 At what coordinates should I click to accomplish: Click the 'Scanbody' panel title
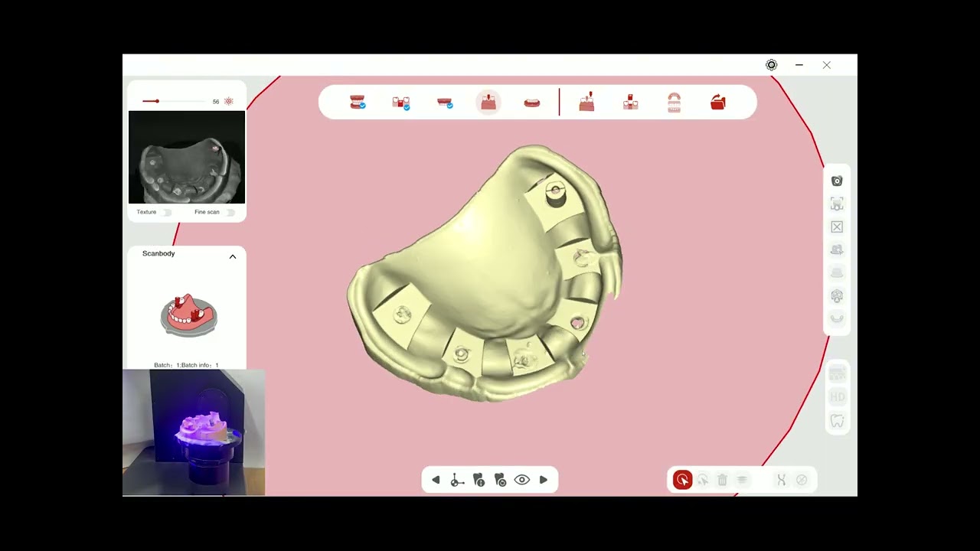[x=158, y=253]
